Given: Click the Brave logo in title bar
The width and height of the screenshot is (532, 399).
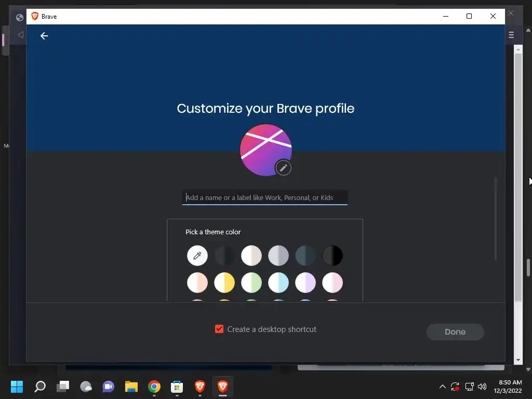Looking at the screenshot, I should coord(35,16).
